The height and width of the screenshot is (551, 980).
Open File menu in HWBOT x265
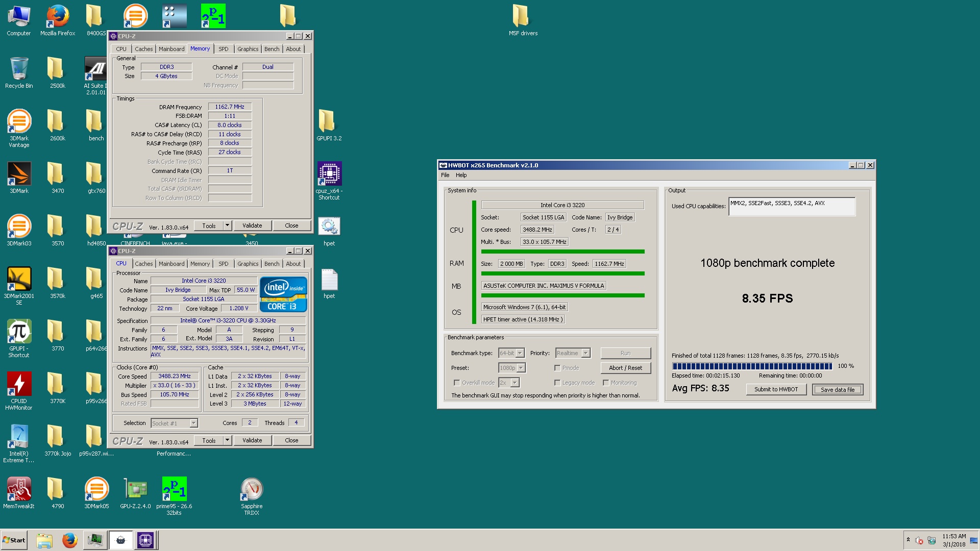coord(445,175)
